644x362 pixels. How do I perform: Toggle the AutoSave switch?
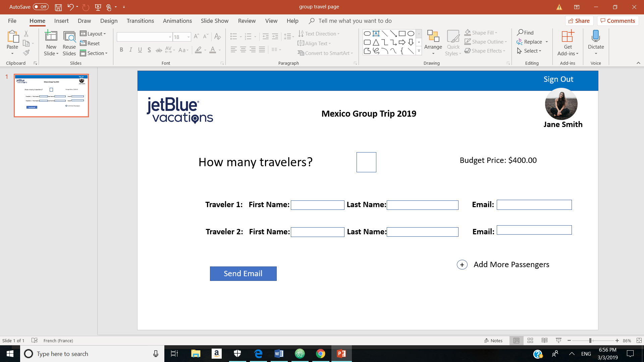[41, 7]
